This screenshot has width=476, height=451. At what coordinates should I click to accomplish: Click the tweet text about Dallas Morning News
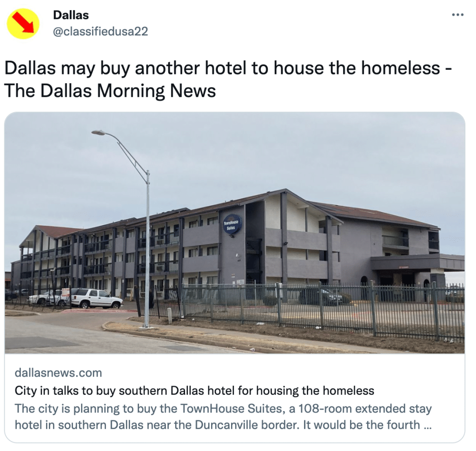point(228,79)
